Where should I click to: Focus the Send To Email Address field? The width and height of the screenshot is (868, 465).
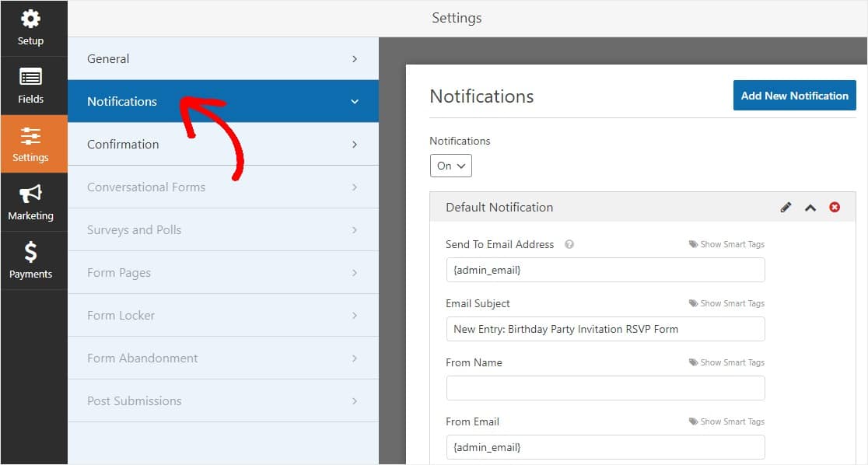606,270
